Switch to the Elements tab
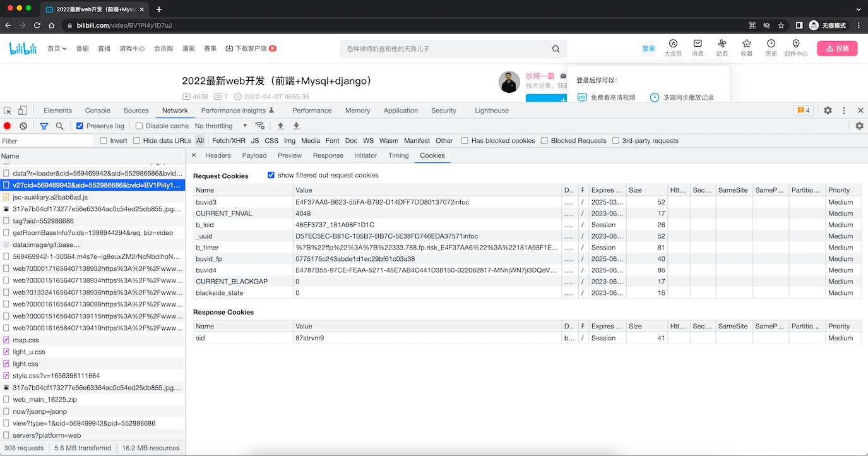 click(57, 111)
